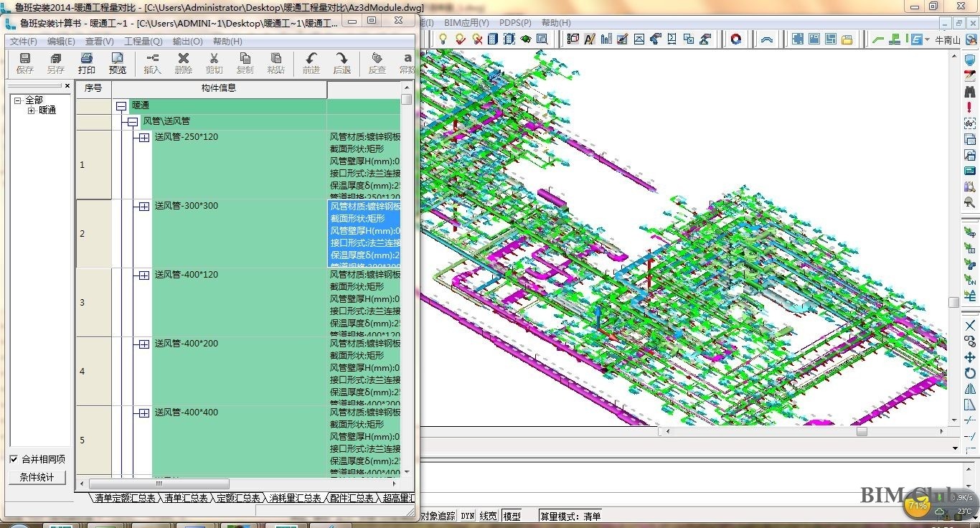
Task: Click the light bulb with red X icon
Action: 477,39
